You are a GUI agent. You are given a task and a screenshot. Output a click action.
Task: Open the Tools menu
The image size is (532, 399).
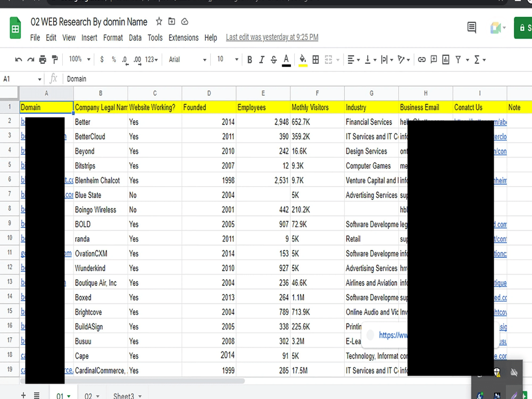click(155, 38)
